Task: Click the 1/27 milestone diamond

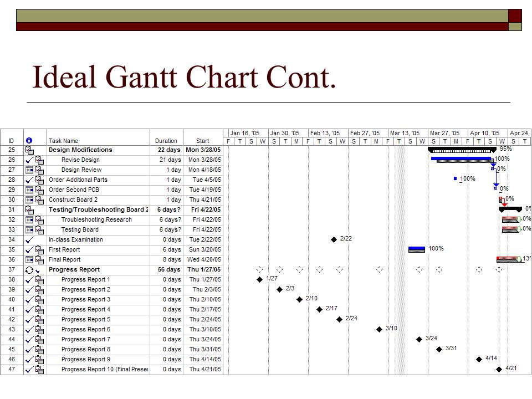Action: point(259,279)
